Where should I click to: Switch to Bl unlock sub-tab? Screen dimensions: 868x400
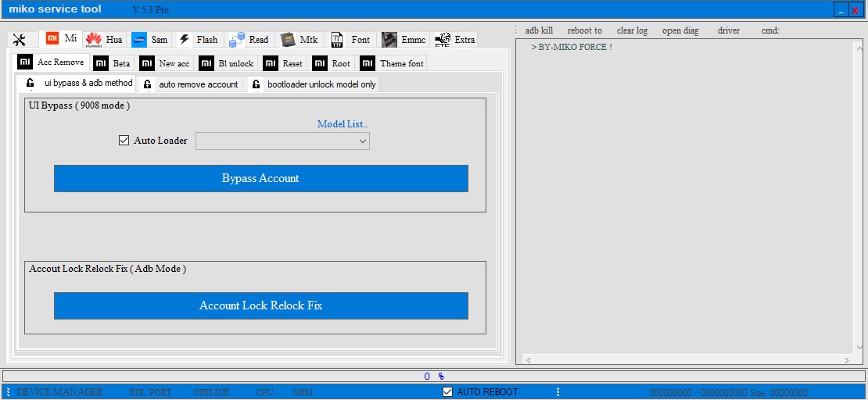(227, 63)
